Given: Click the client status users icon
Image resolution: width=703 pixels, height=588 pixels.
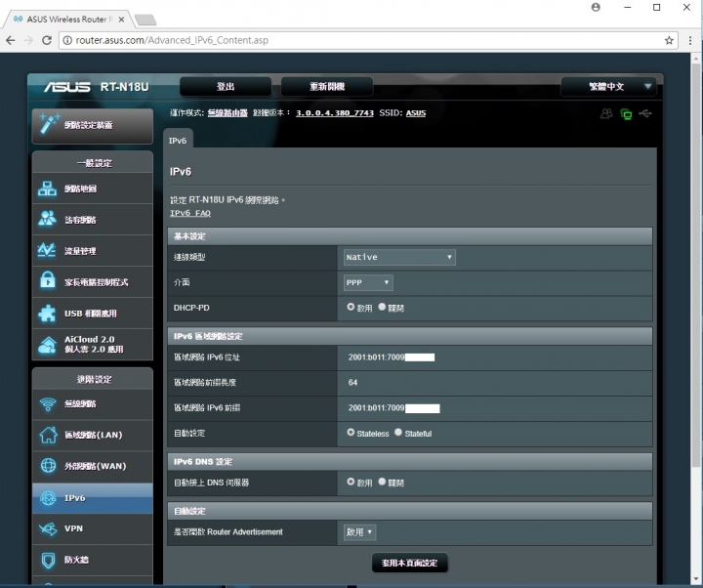Looking at the screenshot, I should (x=606, y=113).
